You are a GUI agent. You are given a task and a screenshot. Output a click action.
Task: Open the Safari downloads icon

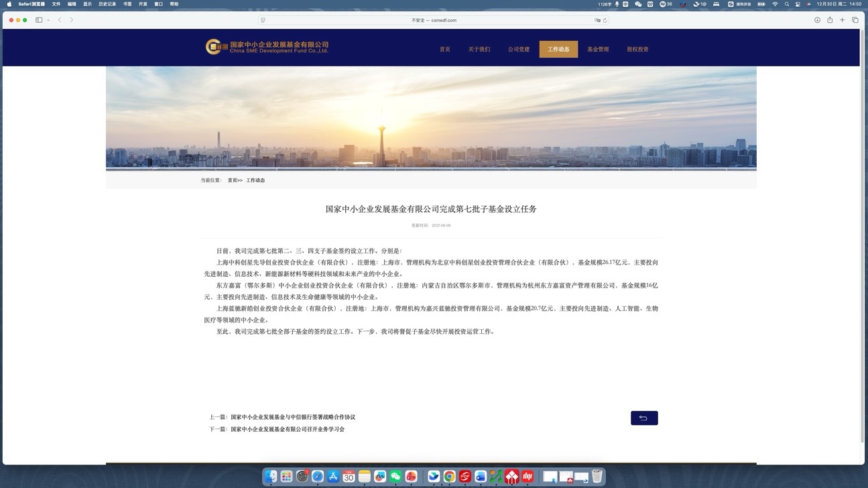coord(817,20)
